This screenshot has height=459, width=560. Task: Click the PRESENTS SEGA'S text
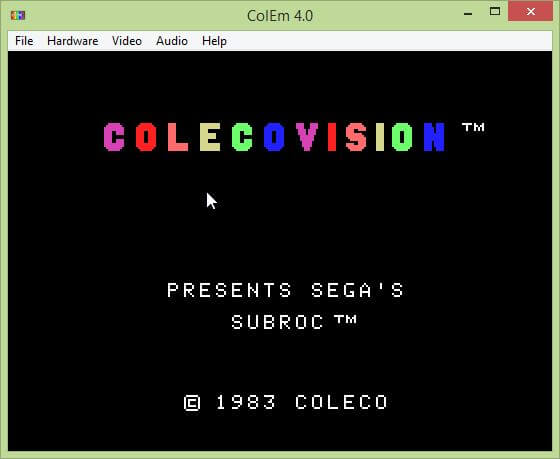(x=285, y=290)
